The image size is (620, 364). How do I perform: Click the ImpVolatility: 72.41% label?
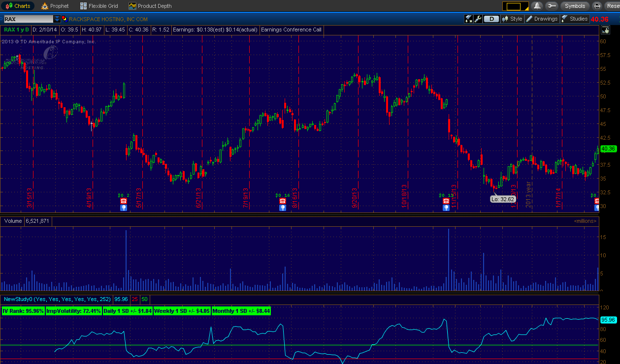point(74,311)
